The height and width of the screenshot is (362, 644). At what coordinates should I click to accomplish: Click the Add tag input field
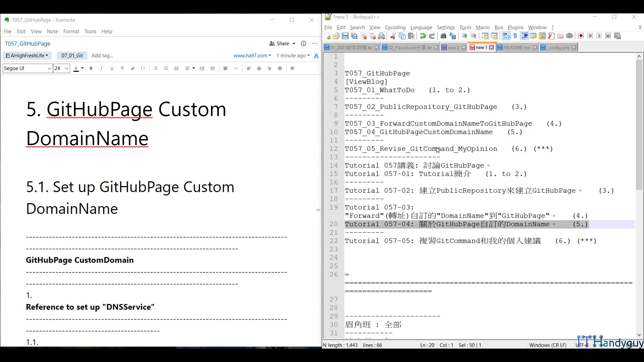(x=102, y=56)
